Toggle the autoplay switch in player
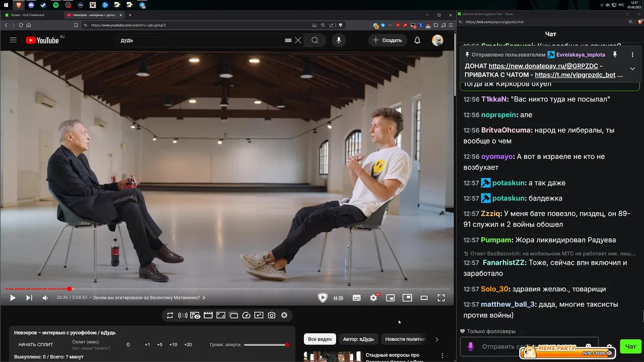Screen dimensions: 644x362 (x=338, y=298)
